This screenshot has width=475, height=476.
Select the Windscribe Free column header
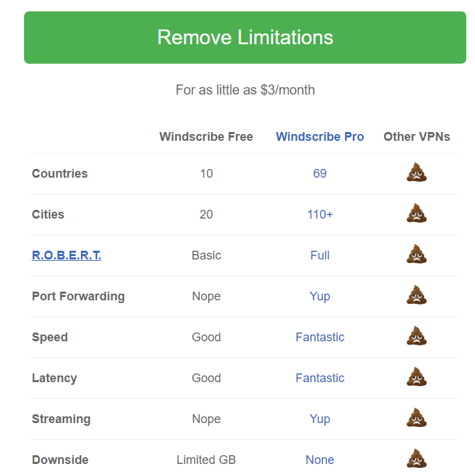click(206, 137)
